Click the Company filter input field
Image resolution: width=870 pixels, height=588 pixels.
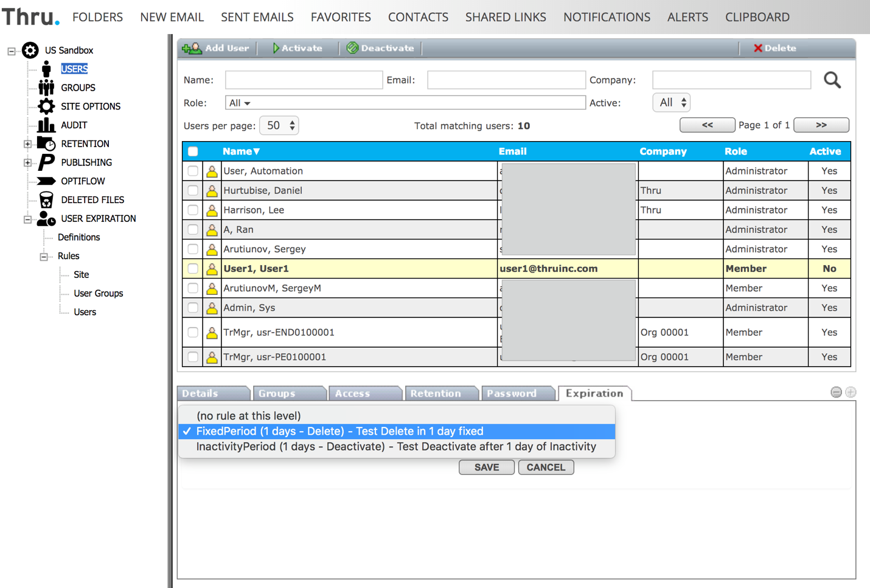click(x=731, y=80)
